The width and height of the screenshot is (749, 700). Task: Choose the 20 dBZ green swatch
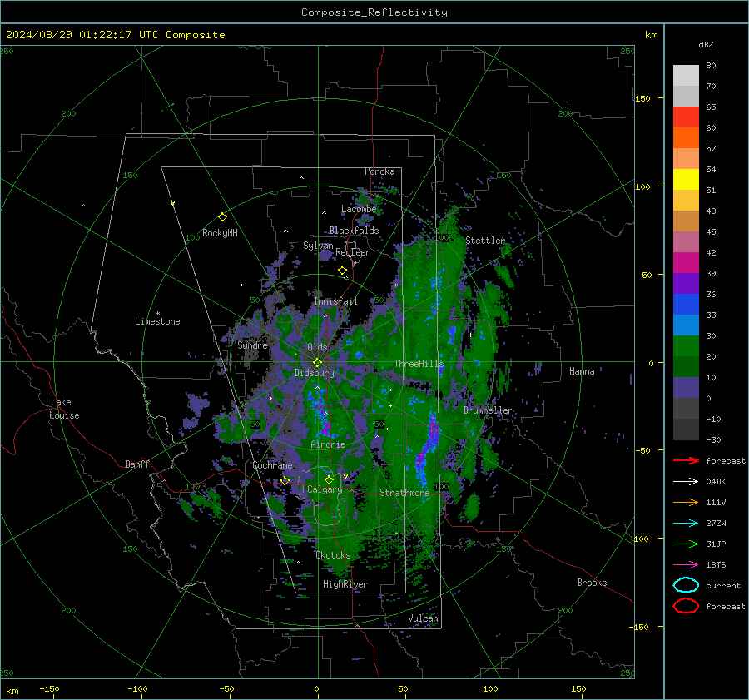(686, 346)
